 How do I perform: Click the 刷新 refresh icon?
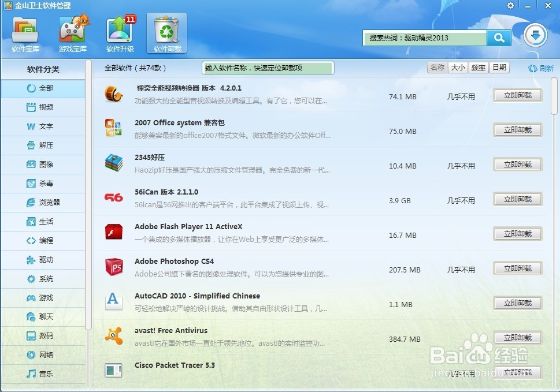(x=541, y=68)
